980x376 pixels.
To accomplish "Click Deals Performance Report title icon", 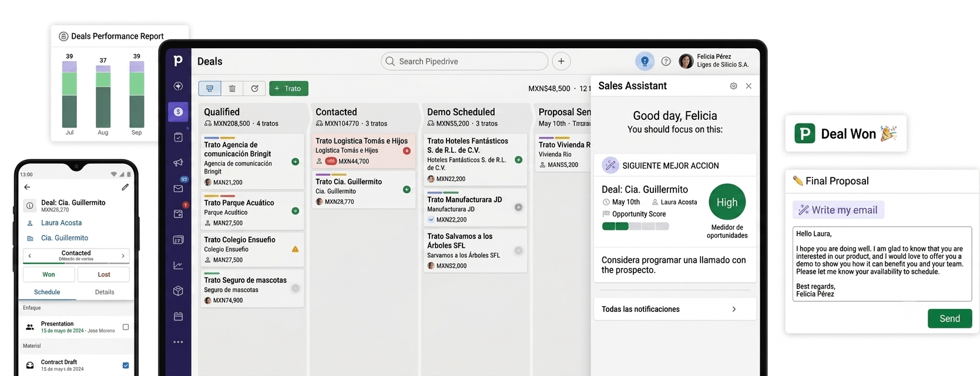I will (63, 36).
